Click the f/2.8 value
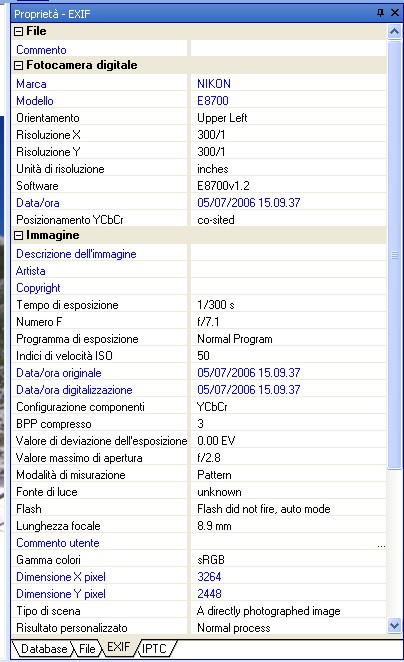The image size is (404, 662). 209,458
